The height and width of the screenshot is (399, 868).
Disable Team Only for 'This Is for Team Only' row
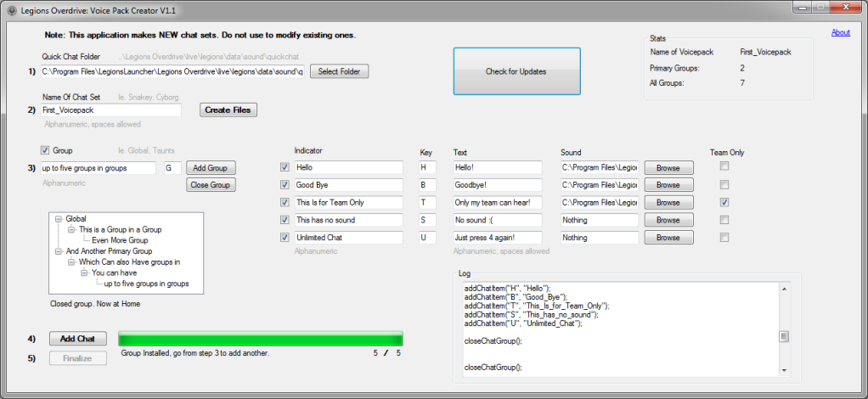[724, 202]
